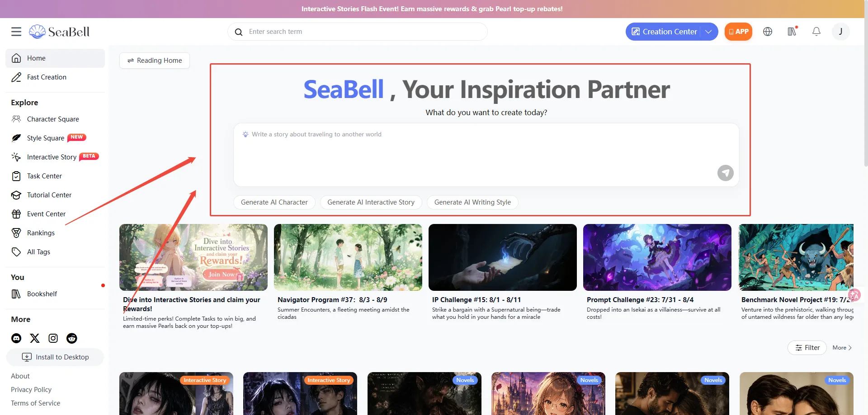This screenshot has width=868, height=415.
Task: Open the J profile avatar
Action: pos(841,32)
